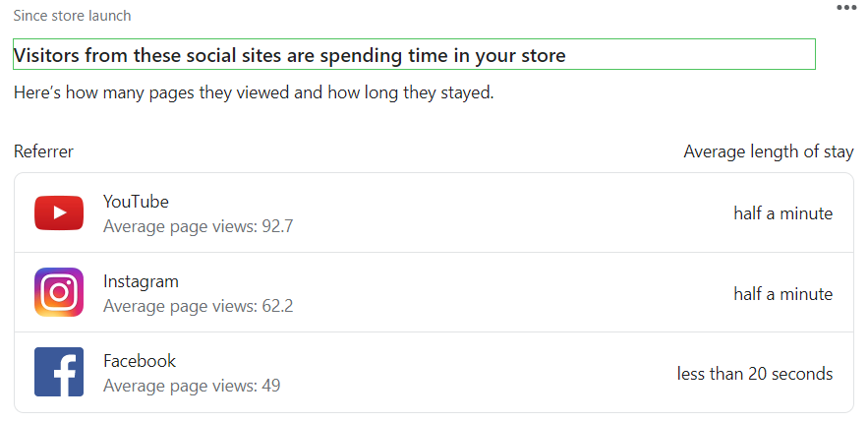Click the Facebook logo icon
The image size is (868, 422).
[59, 372]
